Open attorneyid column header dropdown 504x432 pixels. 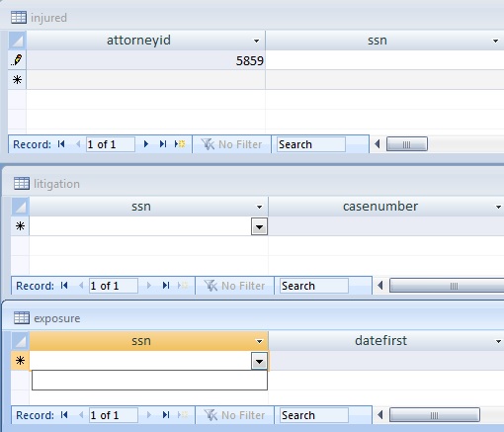pos(256,41)
